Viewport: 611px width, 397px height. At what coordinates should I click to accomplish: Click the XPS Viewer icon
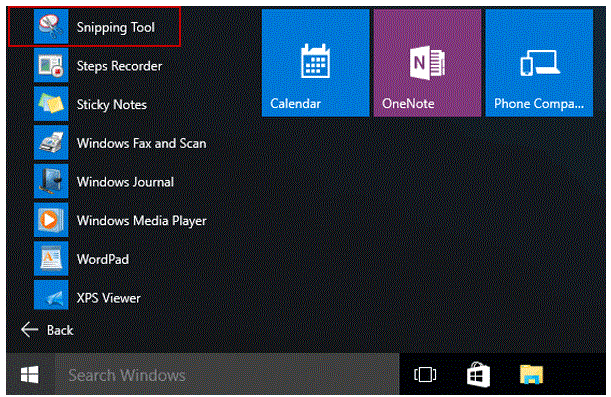[51, 295]
